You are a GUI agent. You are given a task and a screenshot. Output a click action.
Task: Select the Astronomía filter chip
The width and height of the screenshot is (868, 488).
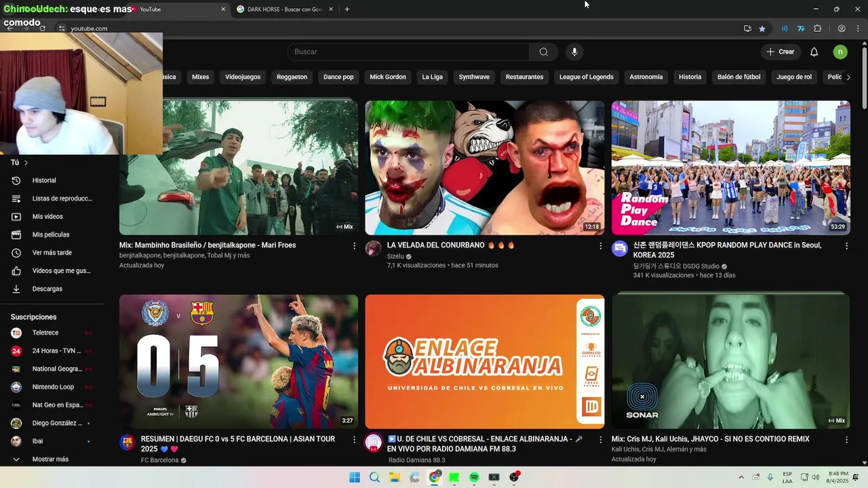pos(646,77)
